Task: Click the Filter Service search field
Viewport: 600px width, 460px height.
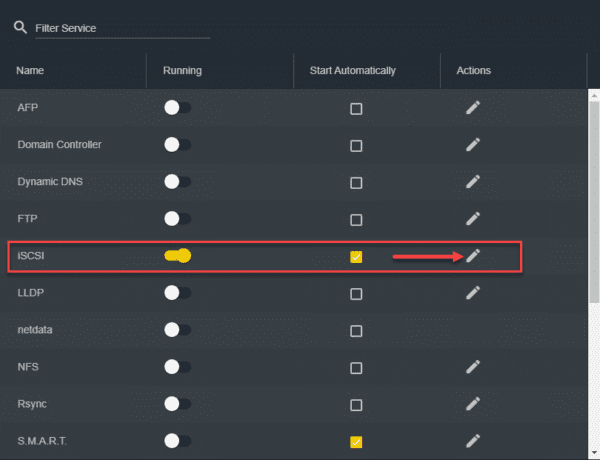Action: tap(121, 28)
